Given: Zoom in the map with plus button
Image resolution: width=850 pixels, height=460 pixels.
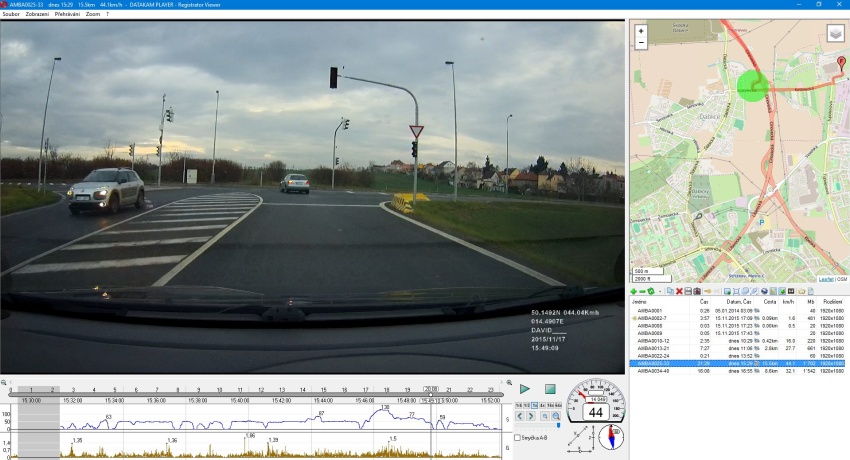Looking at the screenshot, I should click(x=641, y=31).
